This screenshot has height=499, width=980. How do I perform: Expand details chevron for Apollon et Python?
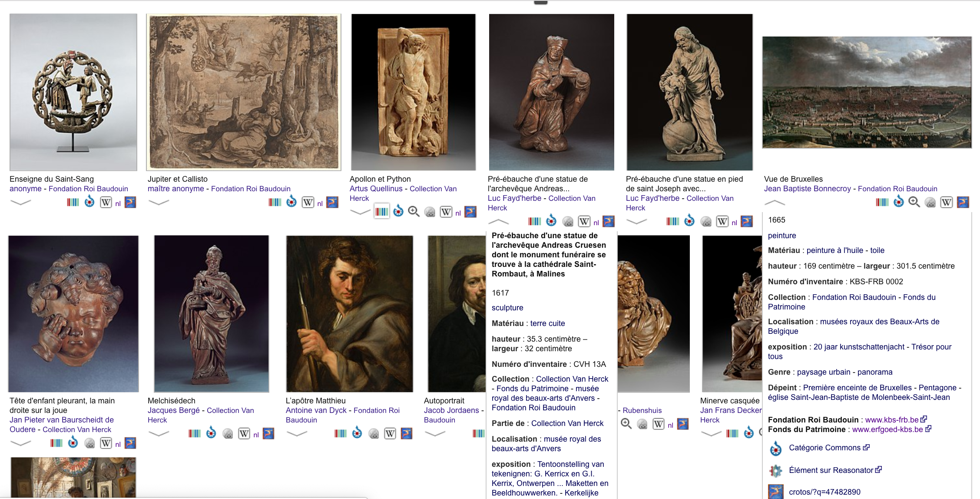360,212
